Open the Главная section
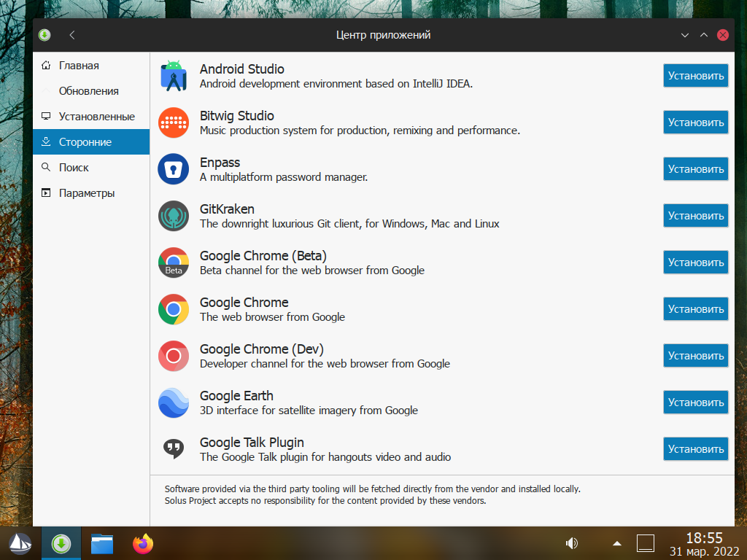 click(x=91, y=65)
